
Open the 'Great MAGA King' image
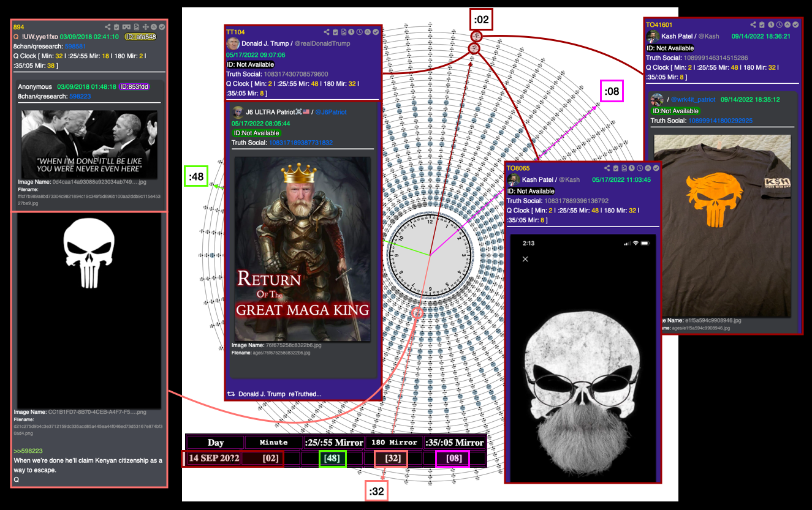click(x=303, y=249)
